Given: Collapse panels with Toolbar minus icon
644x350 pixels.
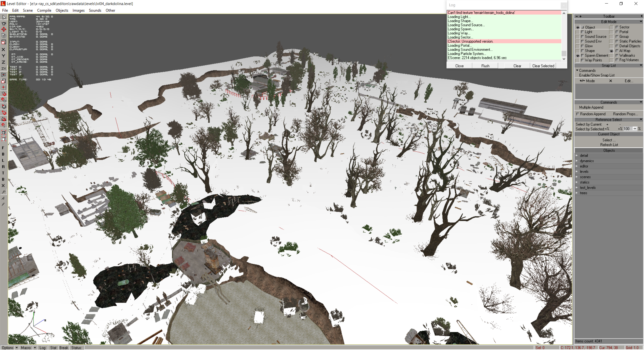Looking at the screenshot, I should coord(577,16).
